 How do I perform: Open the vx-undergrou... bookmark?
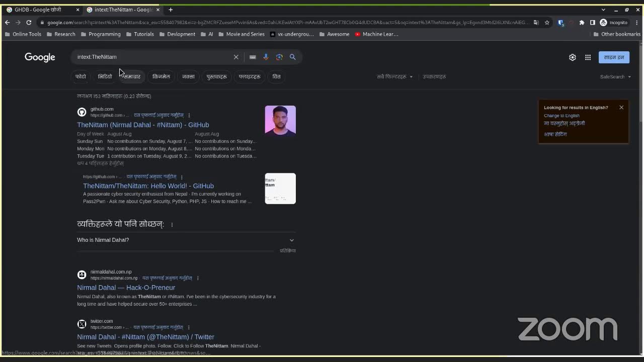click(x=292, y=34)
